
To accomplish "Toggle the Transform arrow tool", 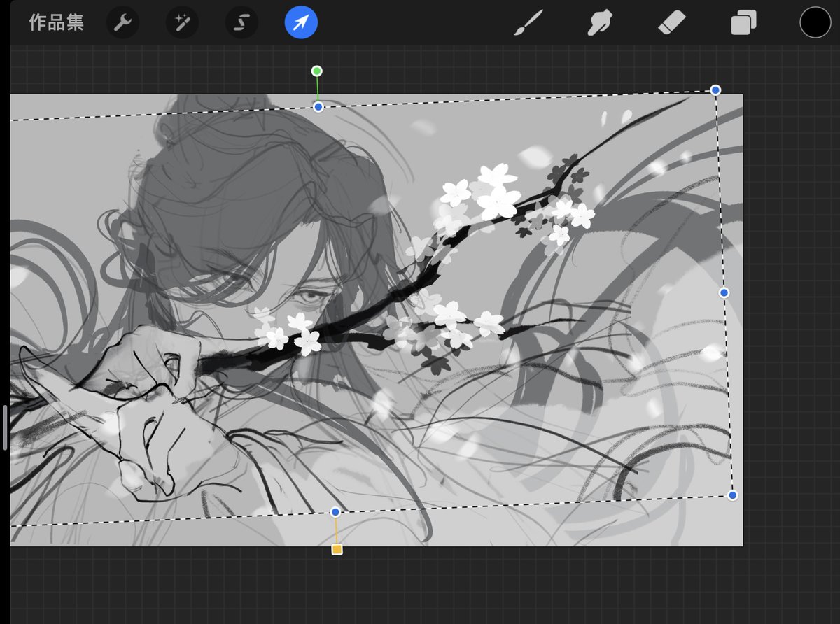I will pos(301,23).
